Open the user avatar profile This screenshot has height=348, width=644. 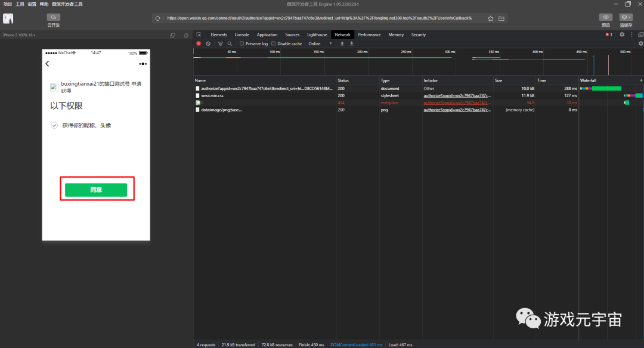(8, 18)
